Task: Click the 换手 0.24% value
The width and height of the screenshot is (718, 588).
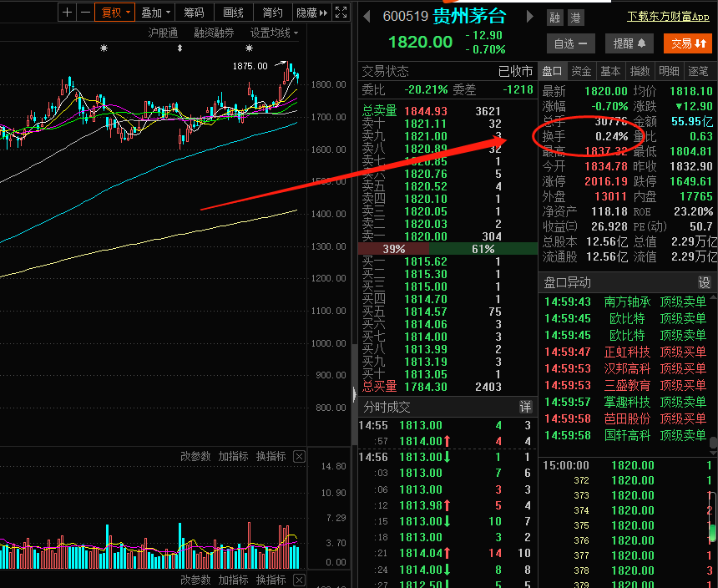Action: [x=612, y=136]
